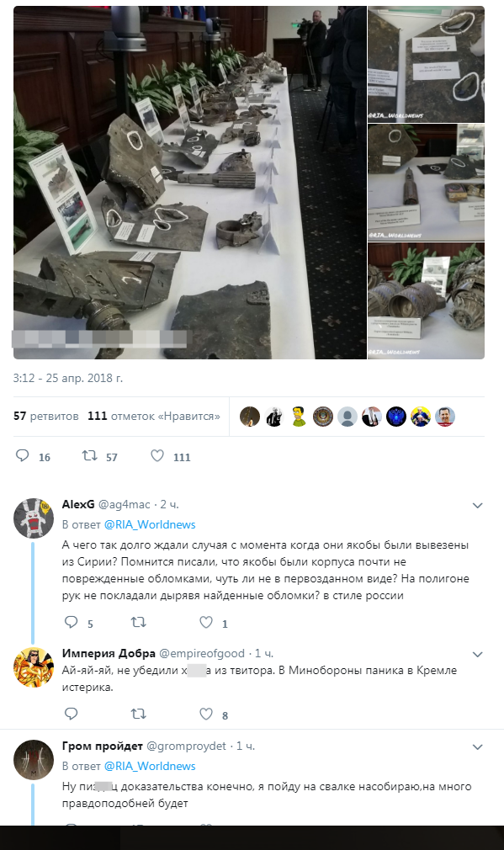Open dropdown menu on AlexG's tweet

point(477,505)
